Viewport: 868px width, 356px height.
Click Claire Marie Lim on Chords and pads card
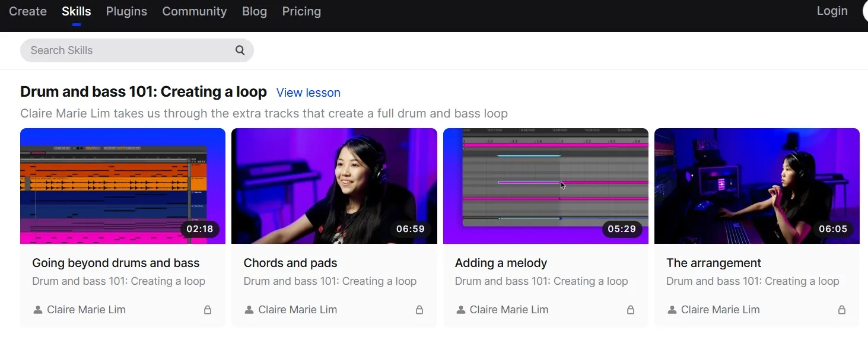(x=298, y=310)
